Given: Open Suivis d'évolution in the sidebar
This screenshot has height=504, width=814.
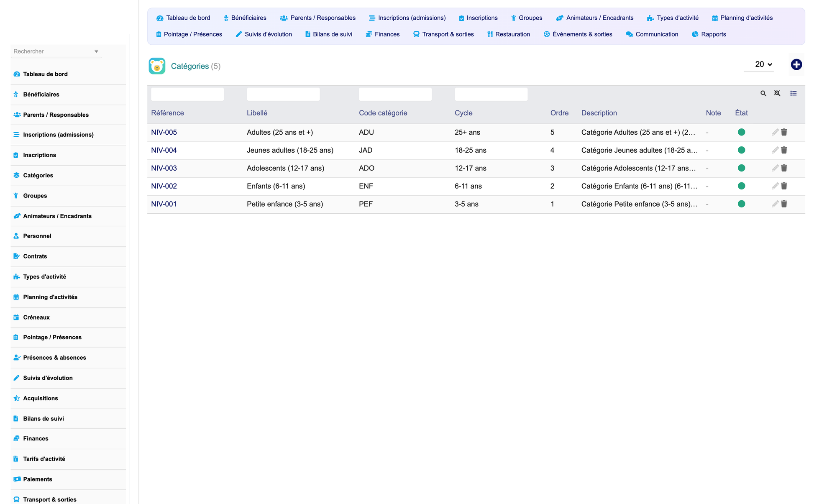Looking at the screenshot, I should pyautogui.click(x=68, y=378).
